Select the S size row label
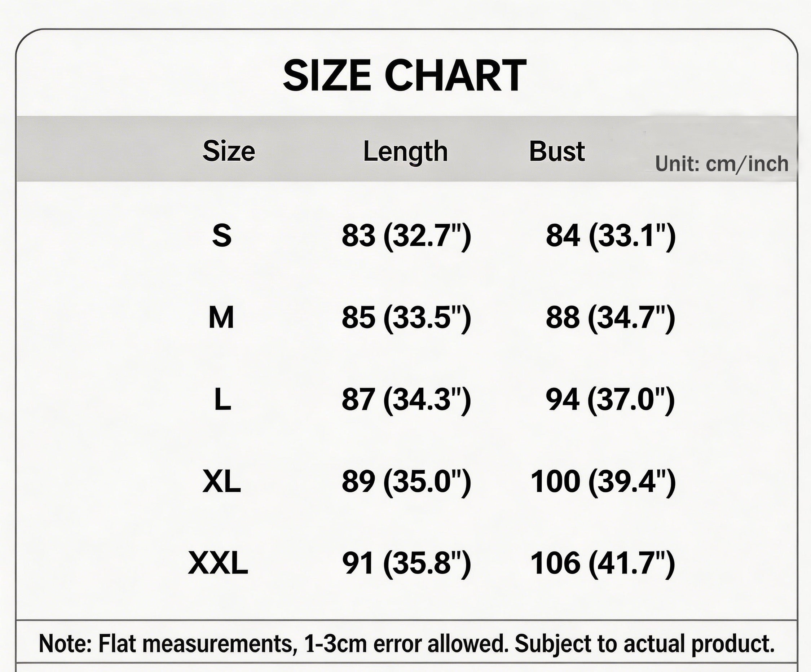This screenshot has height=672, width=811. coord(222,235)
